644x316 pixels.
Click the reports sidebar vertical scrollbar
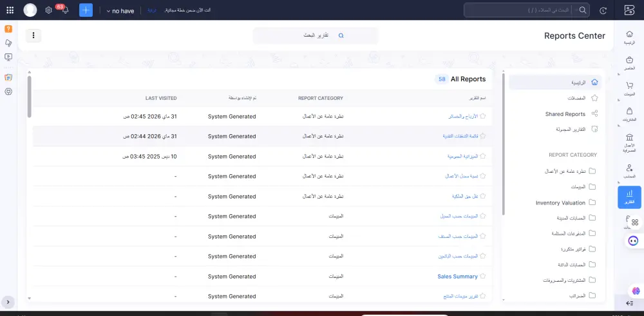(504, 143)
